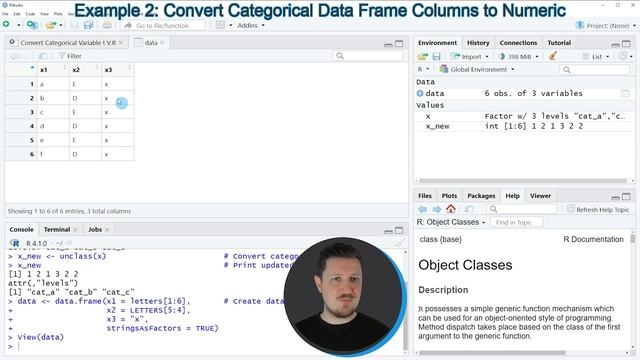Screen dimensions: 640x360
Task: Go to Help home icon
Action: [x=451, y=209]
